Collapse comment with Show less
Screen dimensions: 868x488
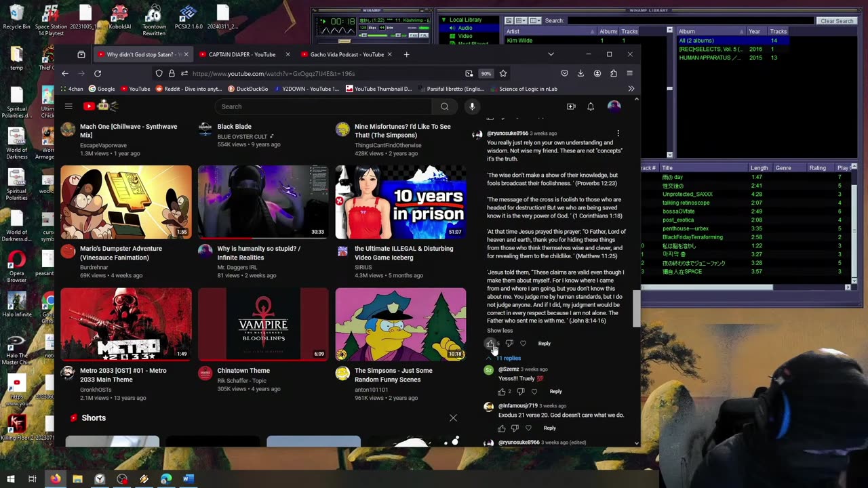click(500, 331)
